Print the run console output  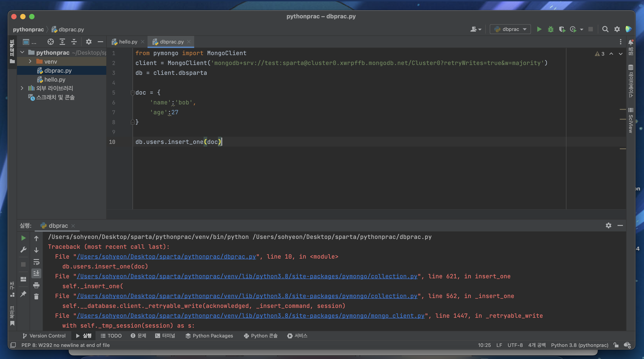(x=36, y=285)
